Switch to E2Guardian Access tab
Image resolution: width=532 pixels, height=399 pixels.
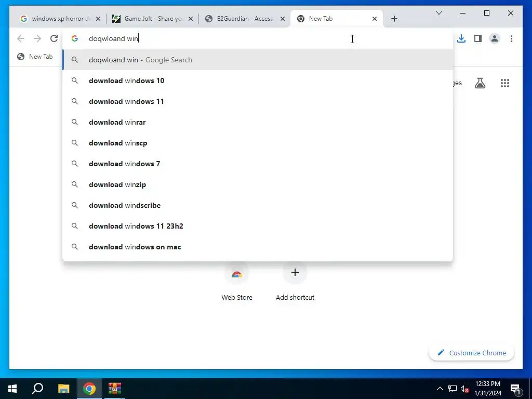(244, 19)
